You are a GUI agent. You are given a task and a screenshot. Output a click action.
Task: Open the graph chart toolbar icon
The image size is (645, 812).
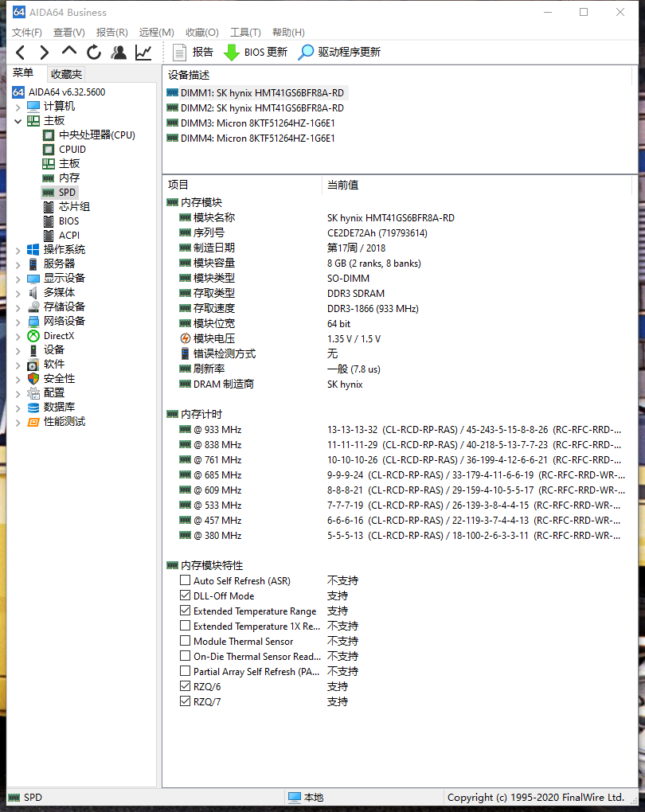(x=143, y=53)
